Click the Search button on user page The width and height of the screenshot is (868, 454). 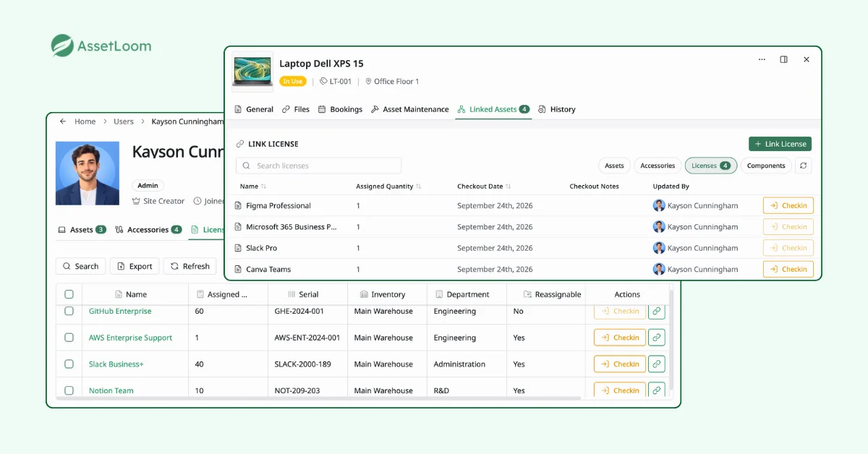[80, 266]
